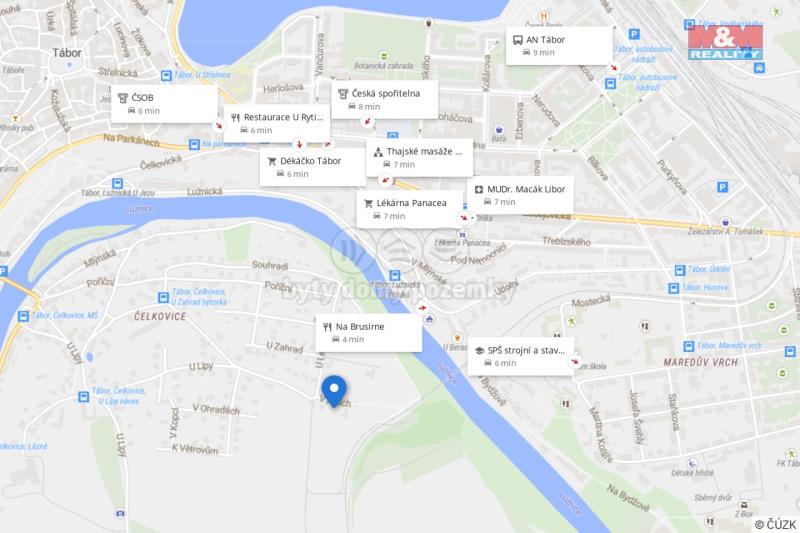Click the Botanická zahrada green marker
This screenshot has height=533, width=800.
pyautogui.click(x=384, y=56)
